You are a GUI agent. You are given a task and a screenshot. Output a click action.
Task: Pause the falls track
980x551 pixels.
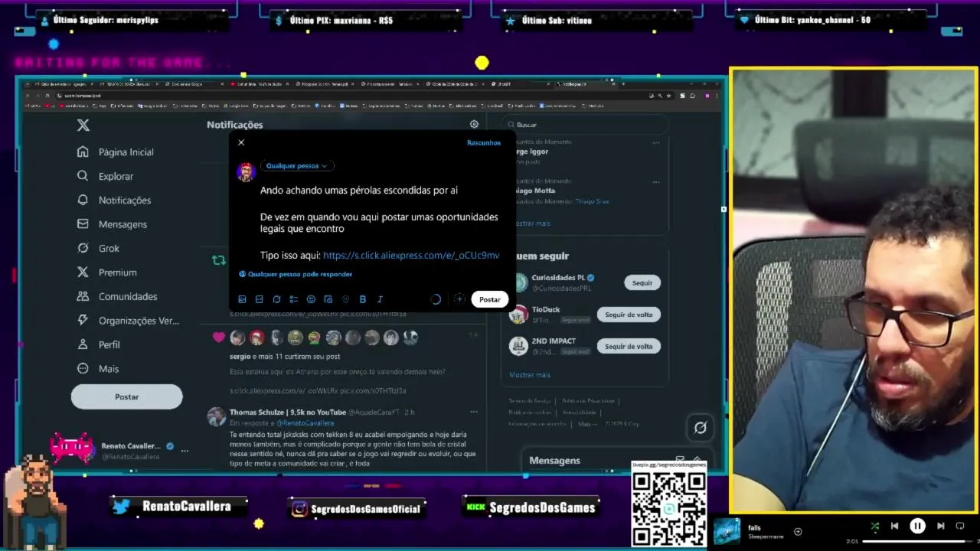[x=917, y=526]
